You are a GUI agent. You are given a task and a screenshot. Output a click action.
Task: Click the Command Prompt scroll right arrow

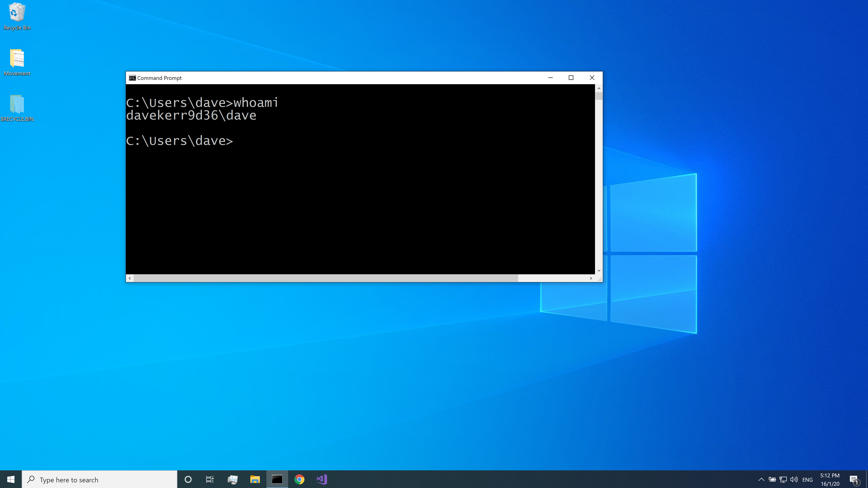[591, 277]
